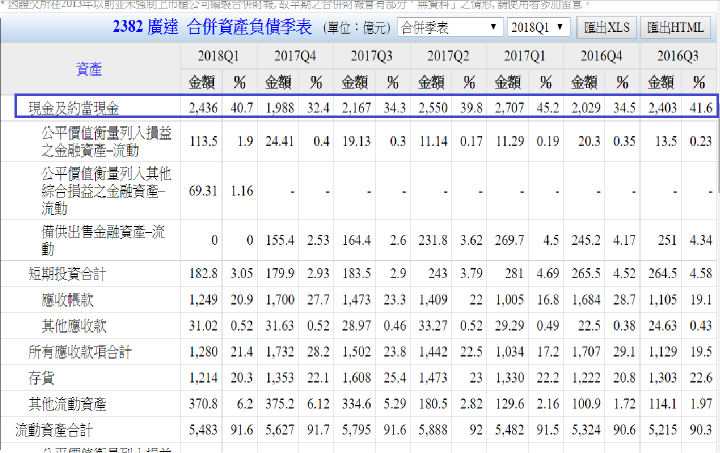Open the 合併季表 report type dropdown
Viewport: 720px width, 453px height.
[449, 28]
